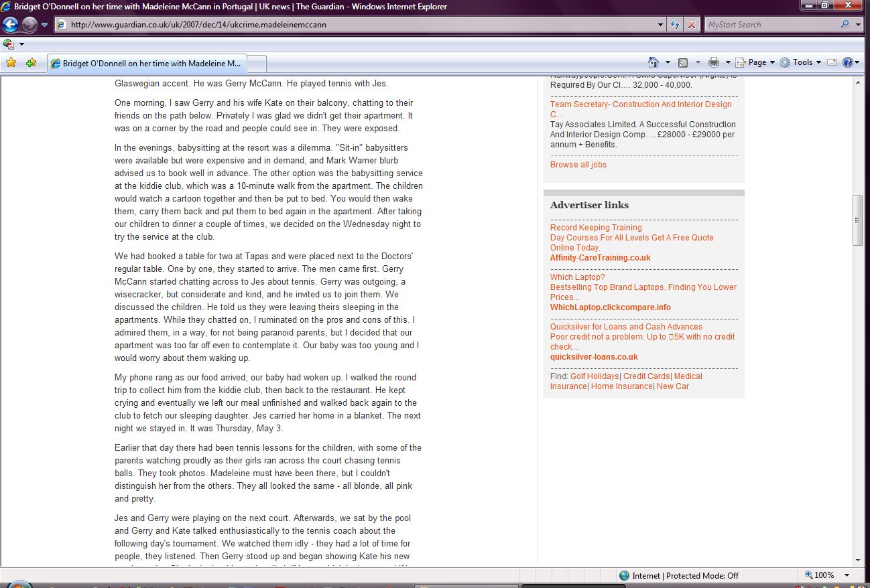Image resolution: width=870 pixels, height=588 pixels.
Task: Select the Bridget O'Donnell article tab
Action: pyautogui.click(x=147, y=64)
